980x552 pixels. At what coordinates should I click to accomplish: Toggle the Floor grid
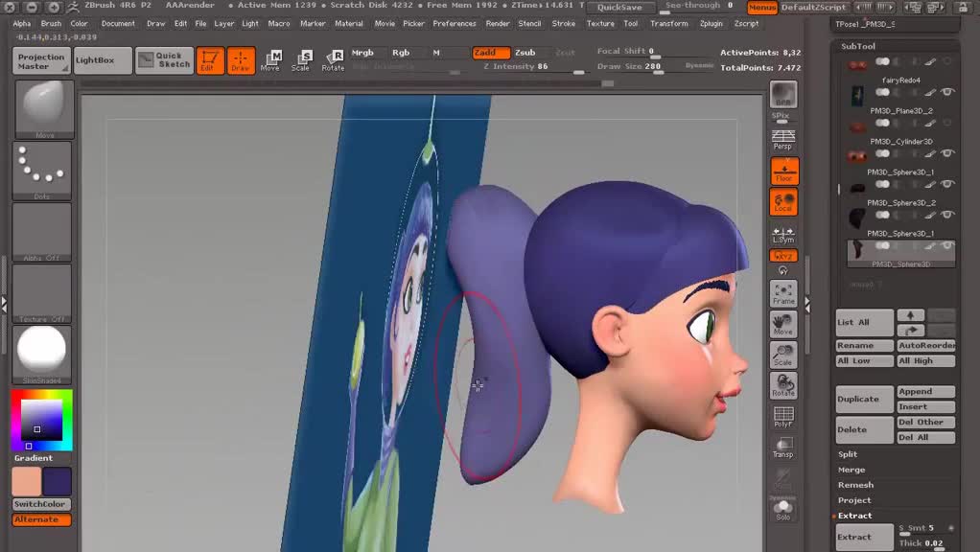(783, 172)
